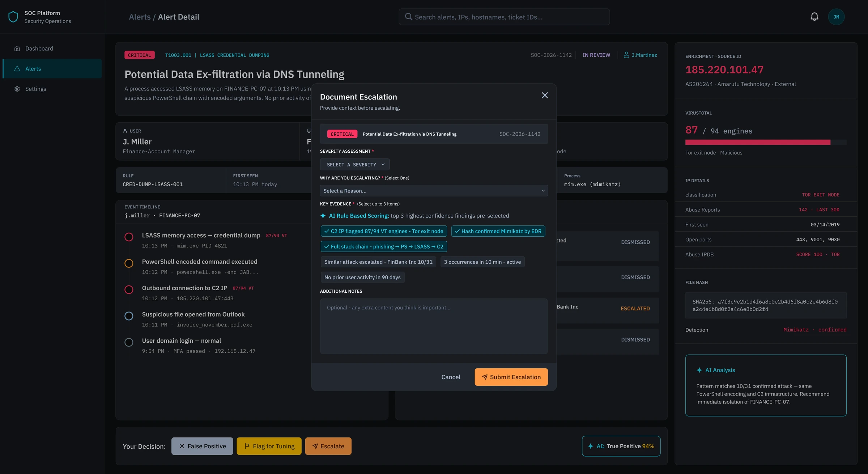Deselect Hash confirmed Mimikatz by EDR chip
This screenshot has width=868, height=474.
coord(498,231)
